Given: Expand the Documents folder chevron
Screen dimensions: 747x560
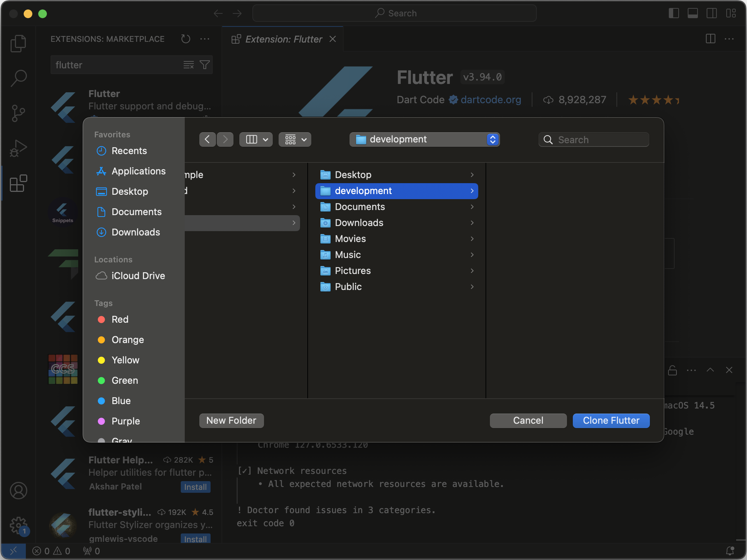Looking at the screenshot, I should pos(472,207).
